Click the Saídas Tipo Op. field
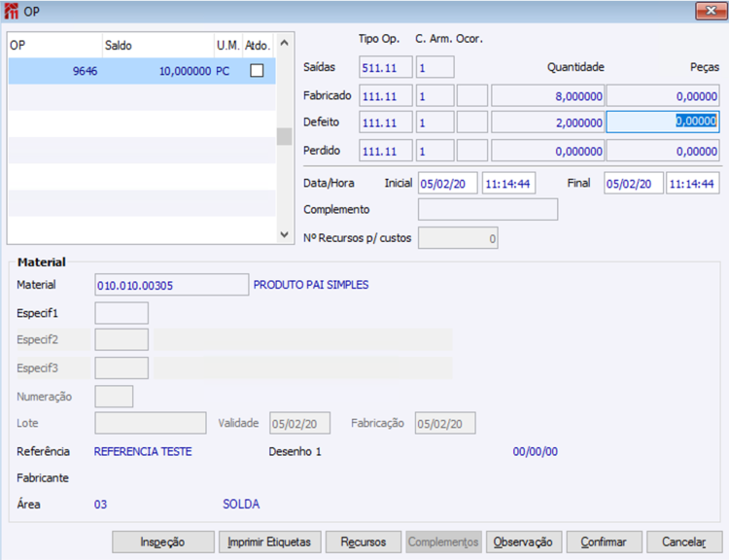 tap(386, 67)
